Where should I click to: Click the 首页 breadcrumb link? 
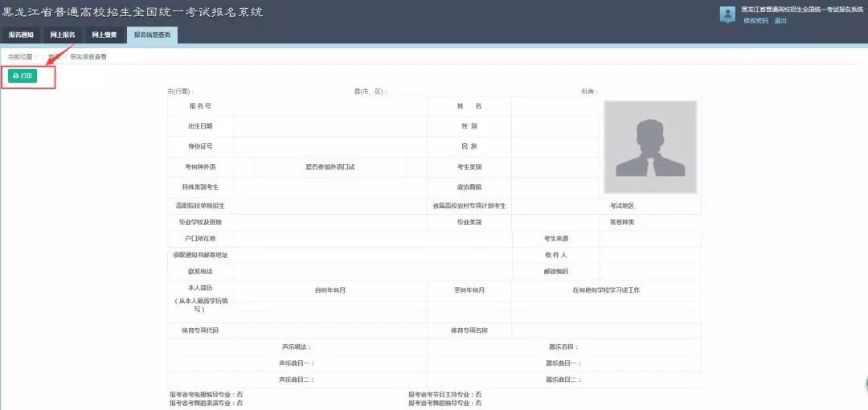[x=55, y=57]
